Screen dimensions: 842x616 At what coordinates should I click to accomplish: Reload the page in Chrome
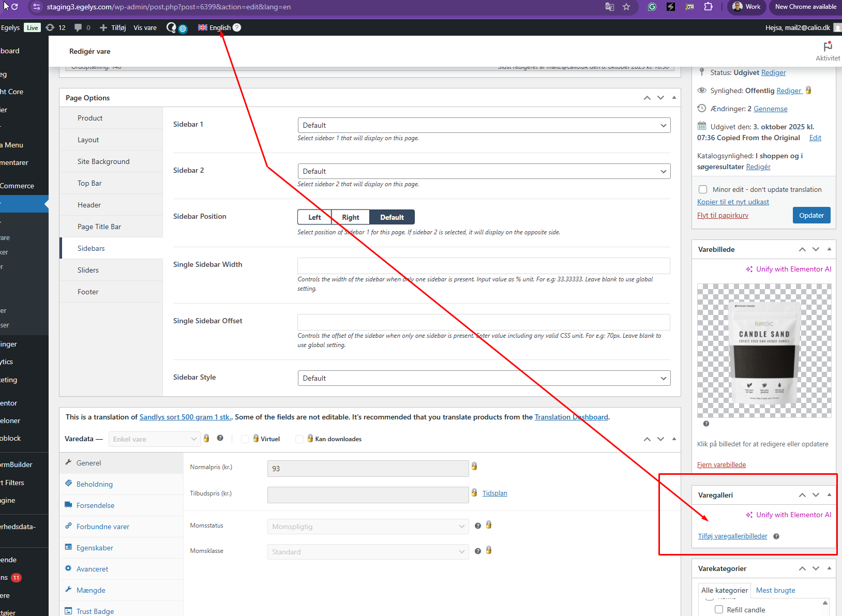(x=14, y=7)
